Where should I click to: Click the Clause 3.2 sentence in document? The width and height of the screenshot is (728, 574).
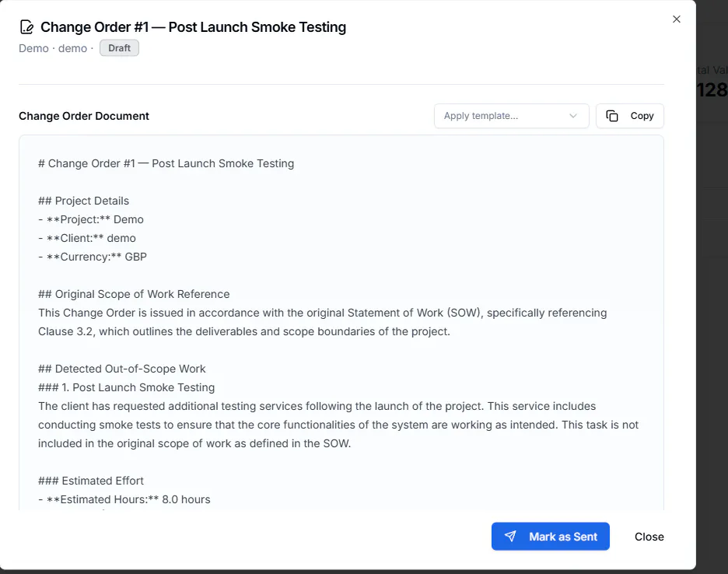244,331
